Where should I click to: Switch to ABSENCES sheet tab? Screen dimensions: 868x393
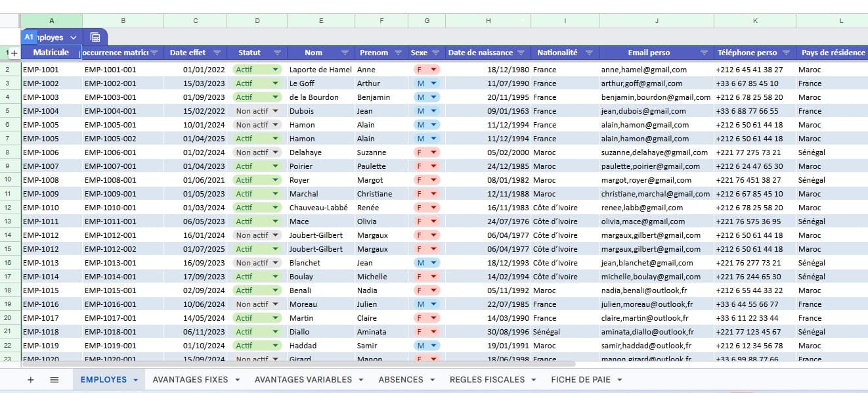[x=401, y=380]
